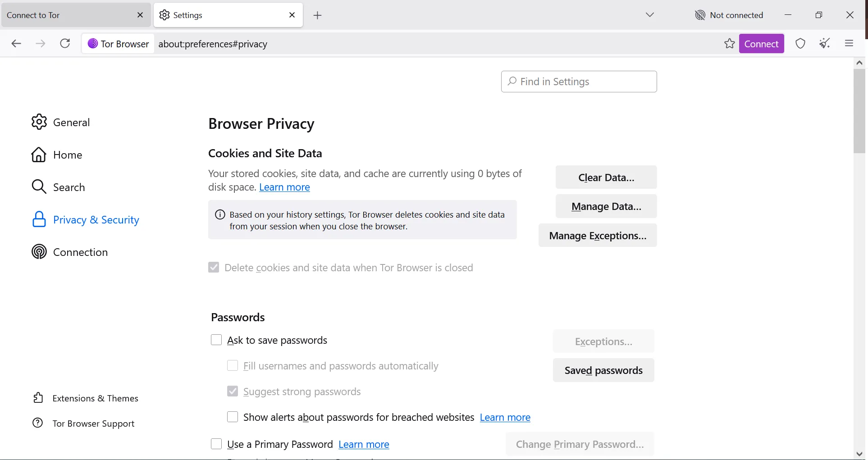Click magnifier icon in Find in Settings
868x460 pixels.
click(512, 81)
